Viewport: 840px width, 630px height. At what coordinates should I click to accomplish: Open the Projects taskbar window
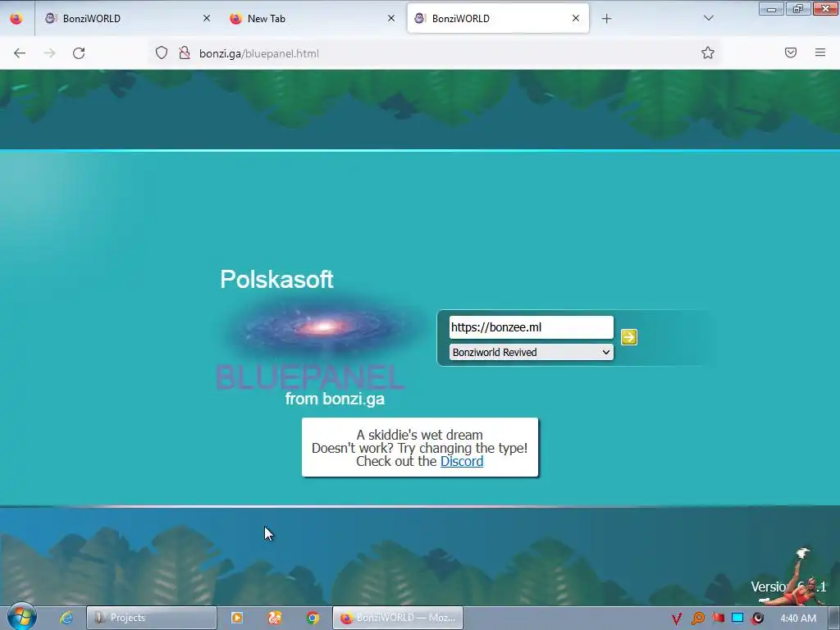[152, 618]
